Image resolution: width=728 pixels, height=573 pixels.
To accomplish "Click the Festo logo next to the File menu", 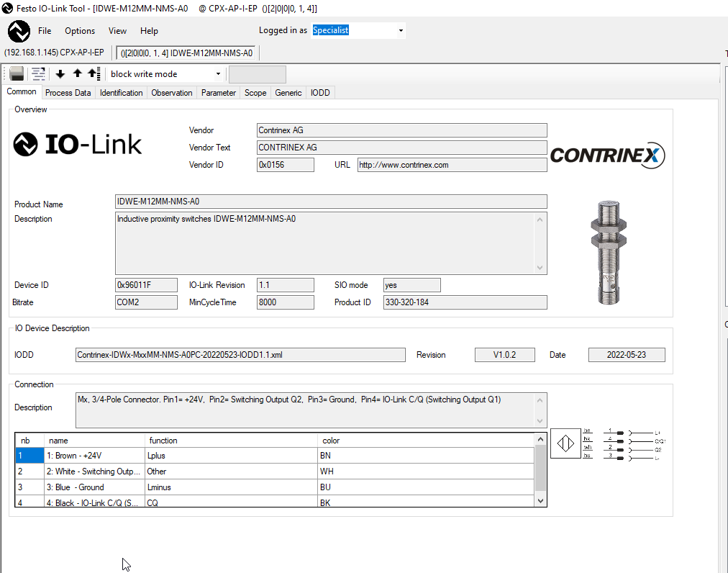I will [x=19, y=31].
